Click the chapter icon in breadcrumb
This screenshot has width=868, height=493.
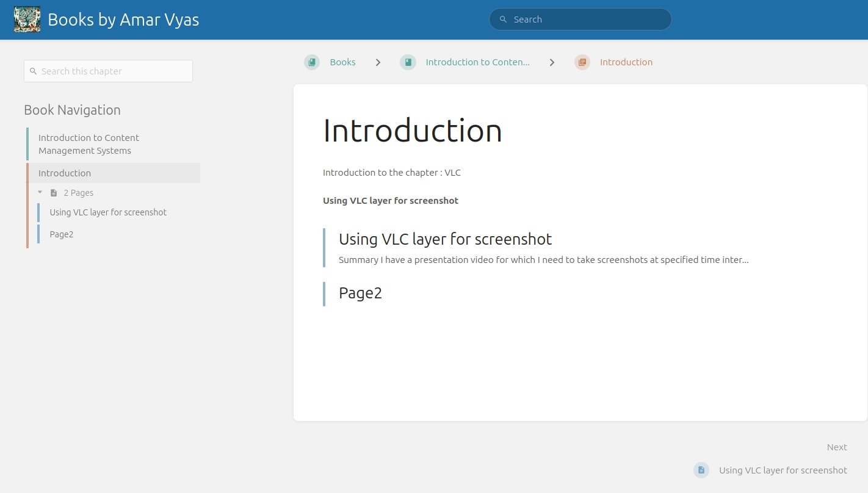(582, 62)
